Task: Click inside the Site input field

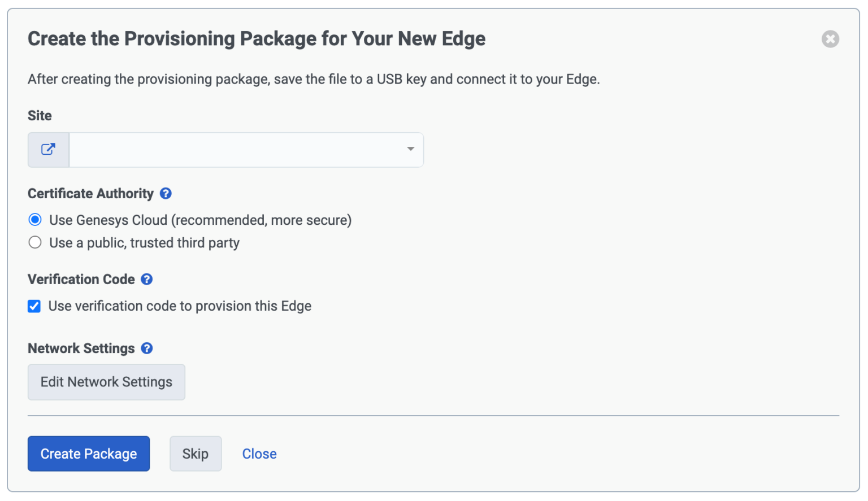Action: (x=237, y=149)
